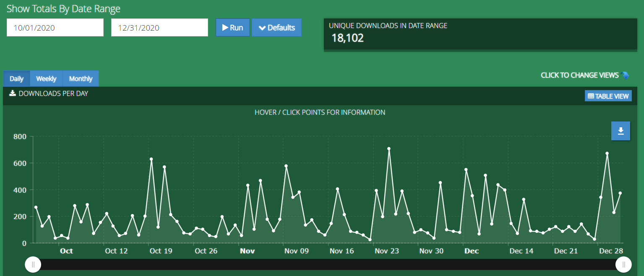Click the Click To Change Views text
Viewport: 644px width, 276px height.
click(x=579, y=75)
